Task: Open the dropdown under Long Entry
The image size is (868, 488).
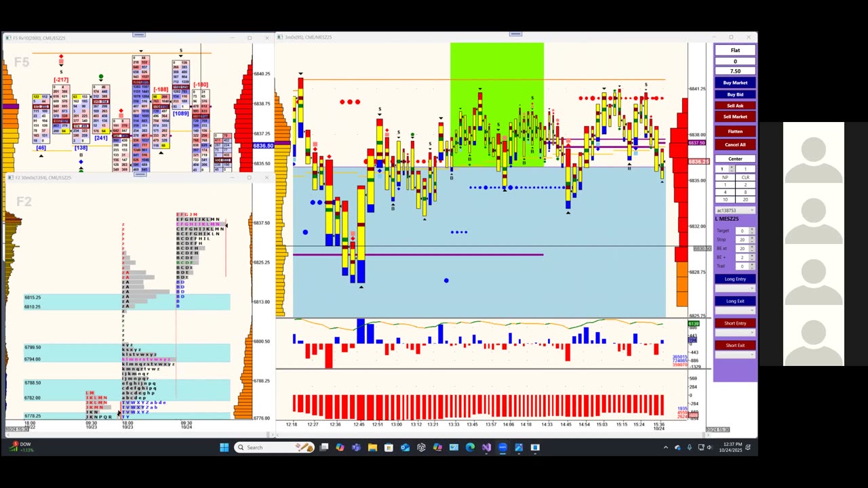Action: pyautogui.click(x=735, y=288)
